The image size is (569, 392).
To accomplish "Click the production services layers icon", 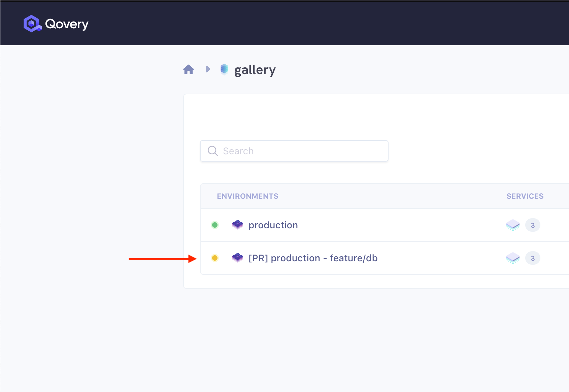I will pos(513,225).
